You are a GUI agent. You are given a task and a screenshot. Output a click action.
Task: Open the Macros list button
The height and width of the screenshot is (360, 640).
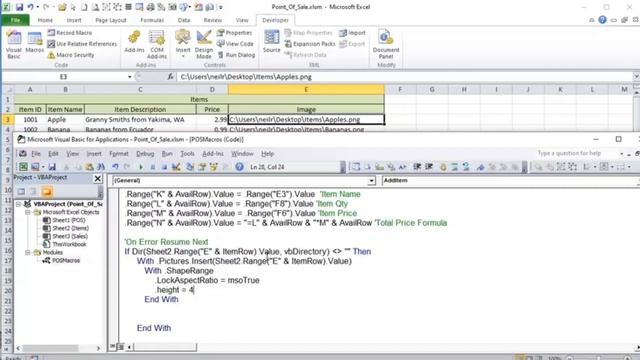[x=34, y=42]
